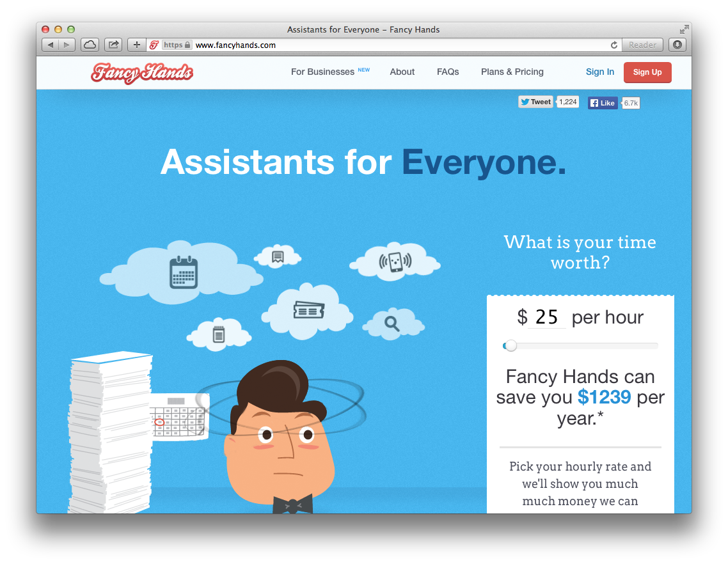Show the Downloads icon in toolbar
Viewport: 728px width, 564px height.
tap(677, 45)
